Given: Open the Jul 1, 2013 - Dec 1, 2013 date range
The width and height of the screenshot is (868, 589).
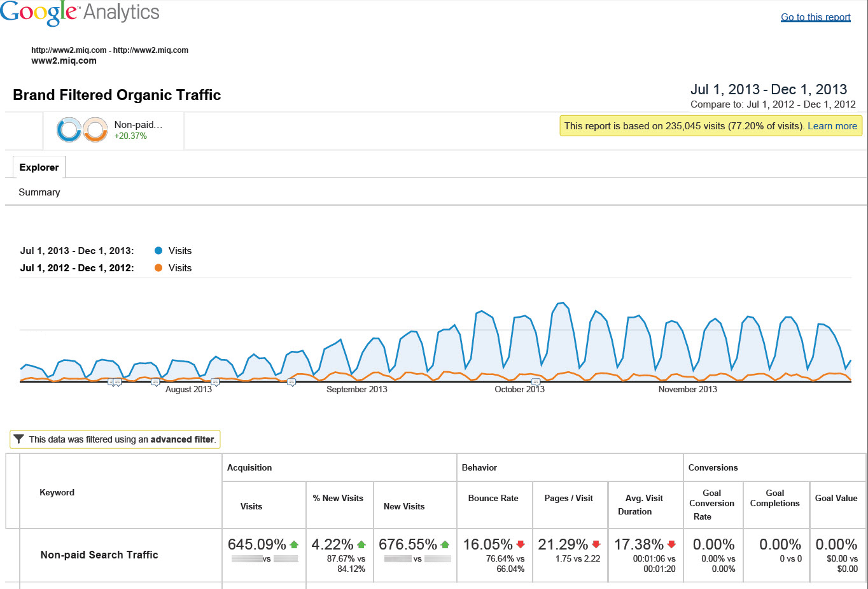Looking at the screenshot, I should tap(768, 90).
